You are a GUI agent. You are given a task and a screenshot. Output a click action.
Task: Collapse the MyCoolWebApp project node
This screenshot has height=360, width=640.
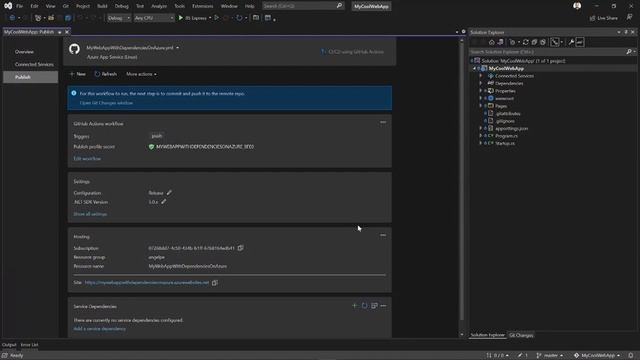(x=474, y=69)
